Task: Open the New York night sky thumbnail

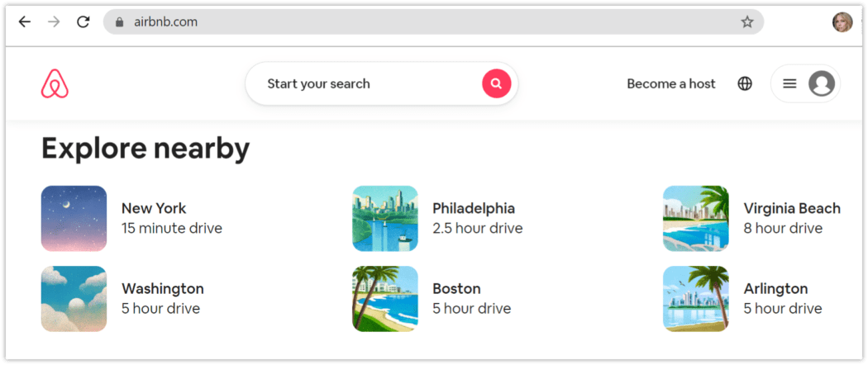Action: pos(74,219)
